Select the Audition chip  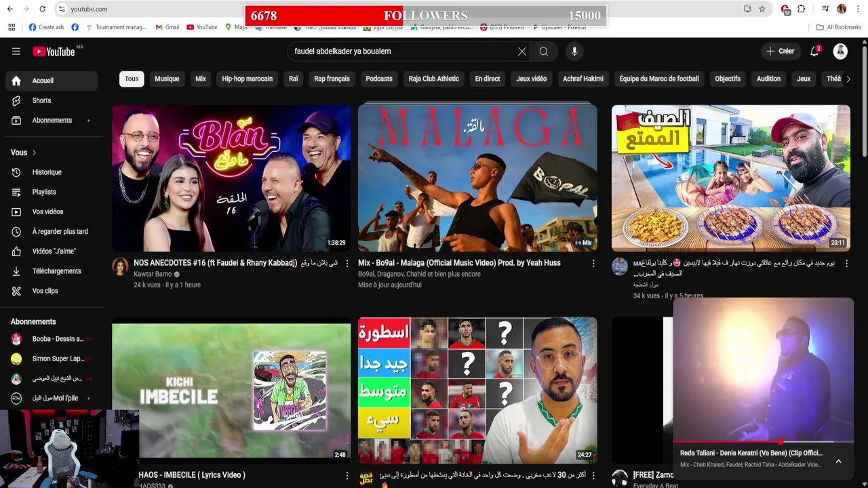(x=768, y=79)
